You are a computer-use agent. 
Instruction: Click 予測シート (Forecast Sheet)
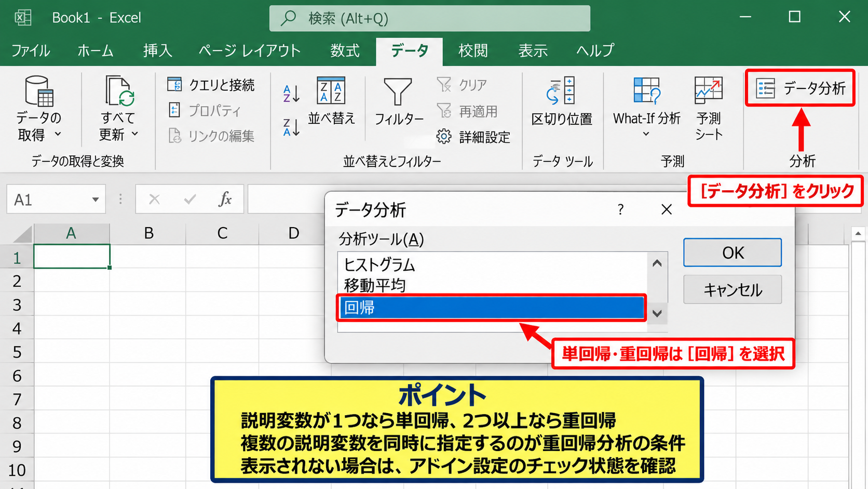[x=709, y=108]
